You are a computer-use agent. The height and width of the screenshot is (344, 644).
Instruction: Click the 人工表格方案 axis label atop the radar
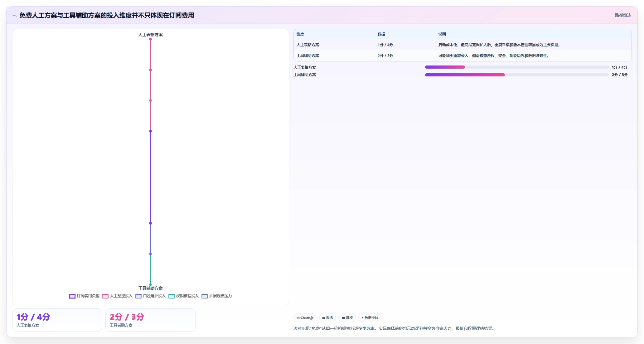pos(151,35)
